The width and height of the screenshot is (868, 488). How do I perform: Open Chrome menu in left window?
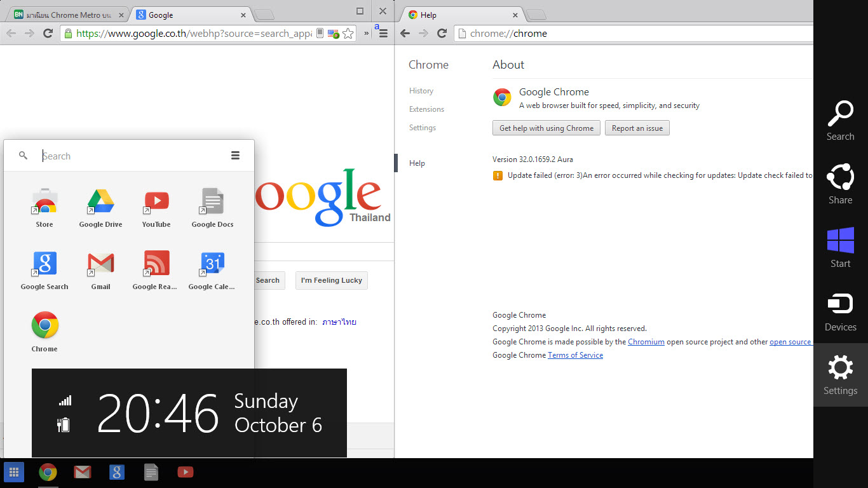coord(383,34)
